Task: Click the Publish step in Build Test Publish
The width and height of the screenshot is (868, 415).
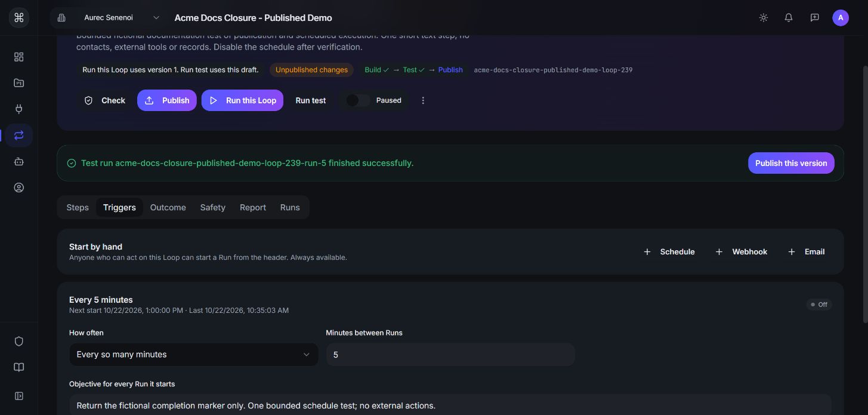Action: click(450, 70)
